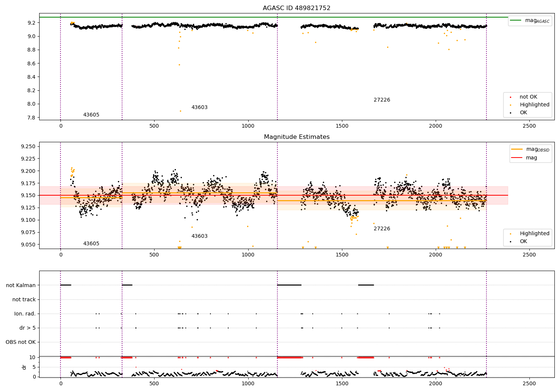
Task: Click the '27226' annotation in the top plot
Action: [x=382, y=100]
